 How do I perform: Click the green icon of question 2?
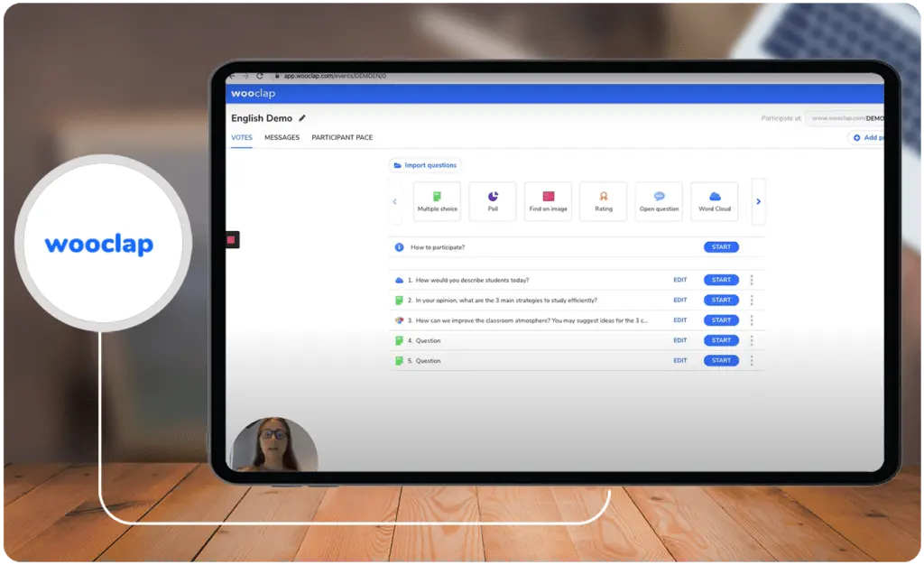(x=399, y=300)
